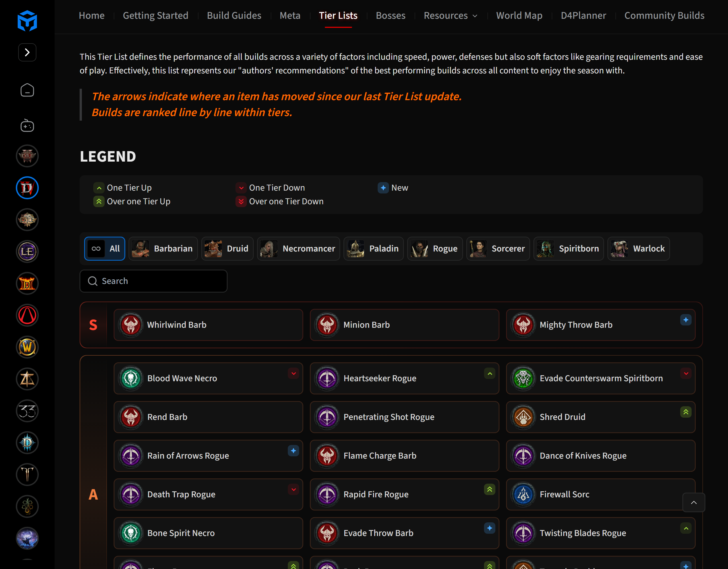The height and width of the screenshot is (569, 728).
Task: Filter builds by Spiritborn class
Action: [569, 248]
